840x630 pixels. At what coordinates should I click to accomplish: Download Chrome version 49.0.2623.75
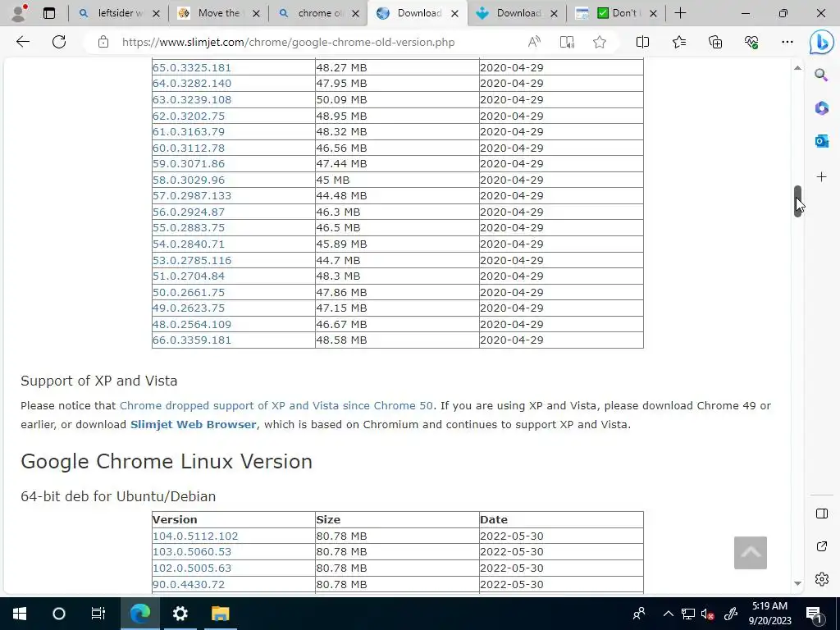click(x=189, y=308)
